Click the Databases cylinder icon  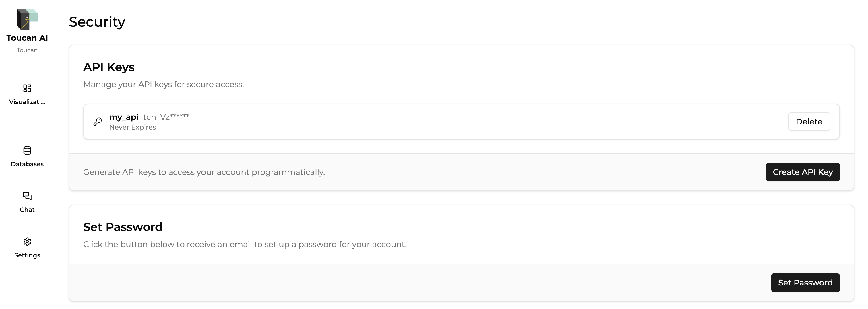pos(27,150)
